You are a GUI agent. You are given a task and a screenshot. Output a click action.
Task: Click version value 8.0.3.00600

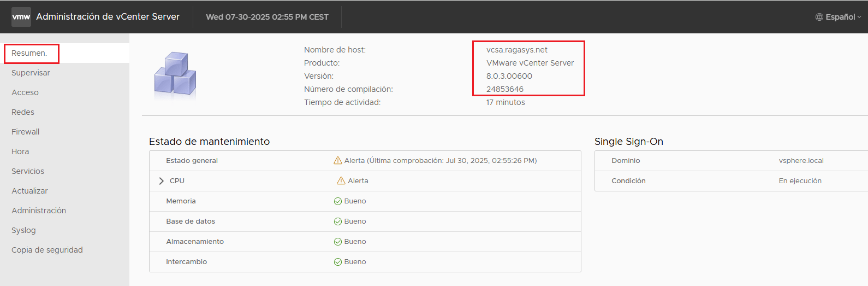coord(509,76)
